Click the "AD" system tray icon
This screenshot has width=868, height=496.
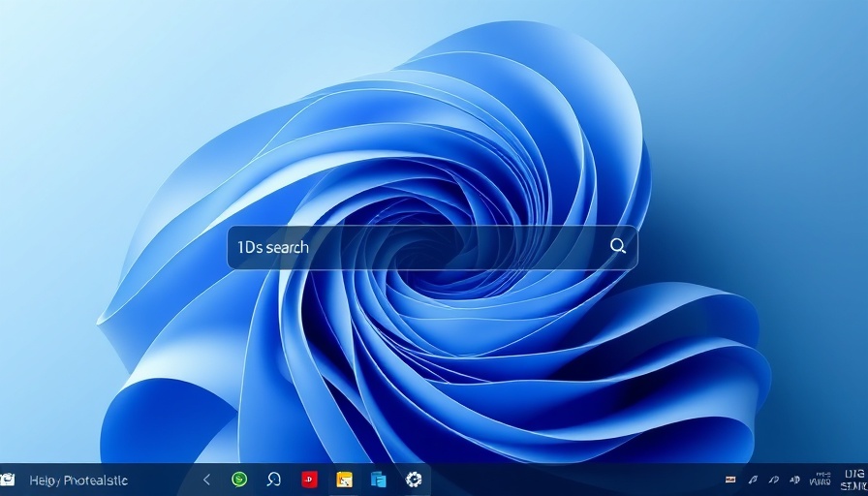[x=795, y=480]
